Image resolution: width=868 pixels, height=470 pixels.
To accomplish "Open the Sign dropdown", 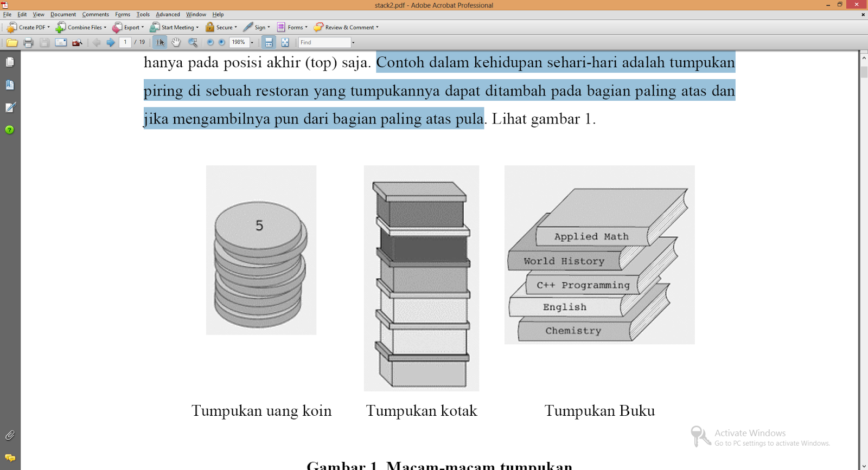I will click(257, 27).
